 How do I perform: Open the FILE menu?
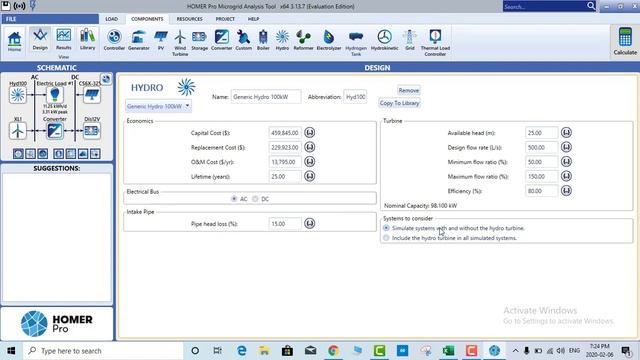coord(50,19)
